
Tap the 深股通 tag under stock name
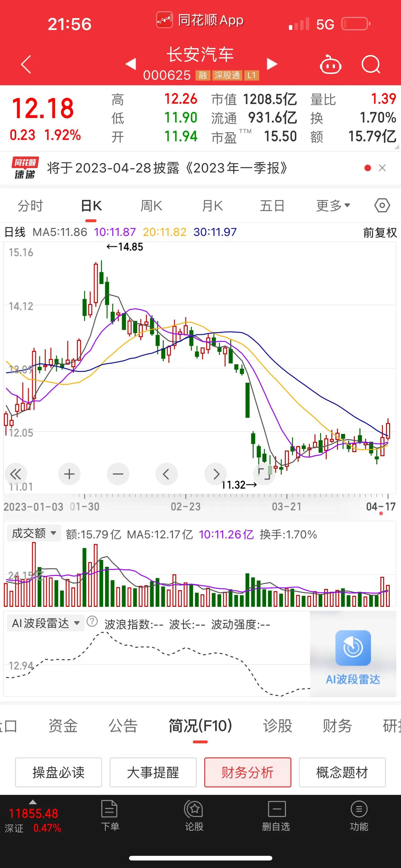(227, 76)
